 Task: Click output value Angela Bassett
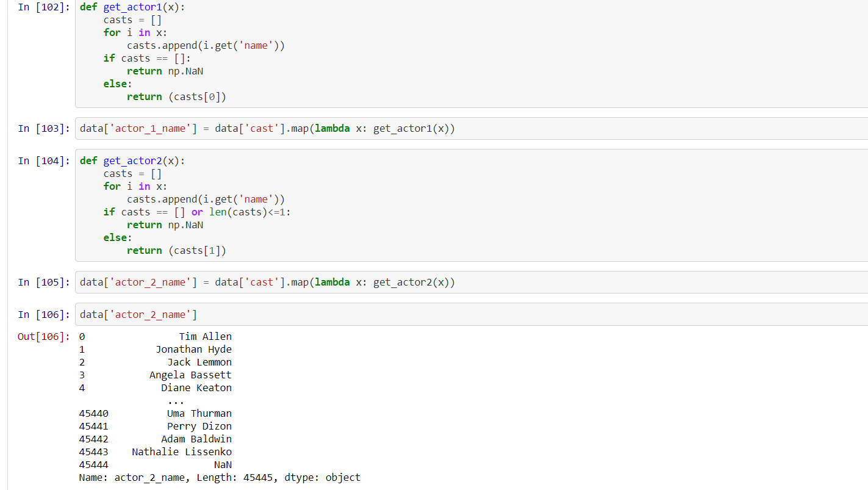pos(190,375)
